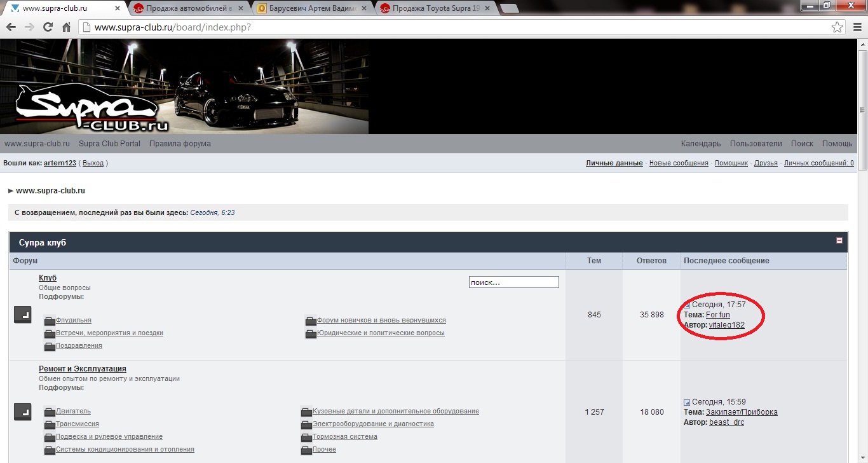Click the browser home icon
Viewport: 868px width, 463px height.
tap(66, 27)
